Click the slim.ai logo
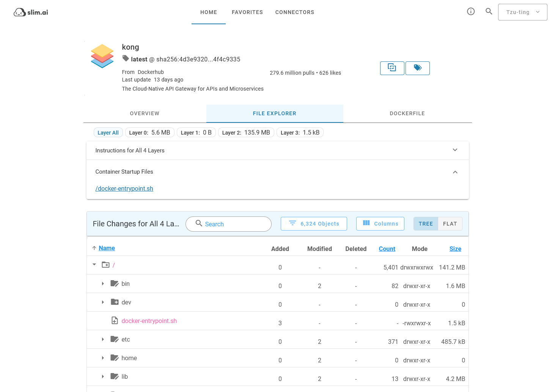This screenshot has width=555, height=392. (x=31, y=12)
